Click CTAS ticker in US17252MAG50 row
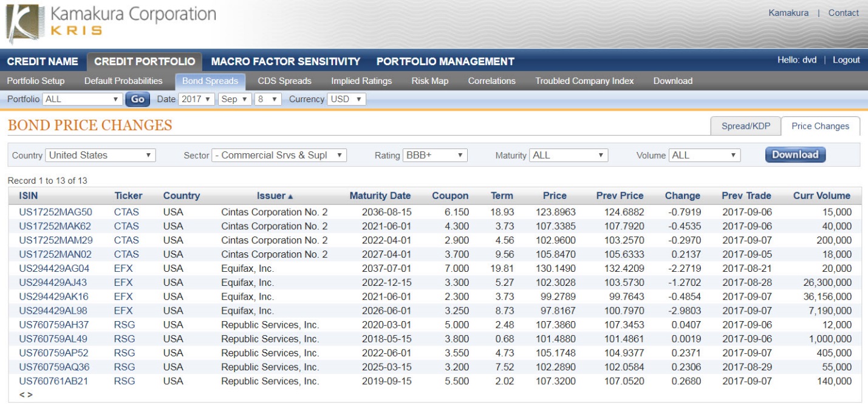Image resolution: width=868 pixels, height=405 pixels. (x=126, y=212)
